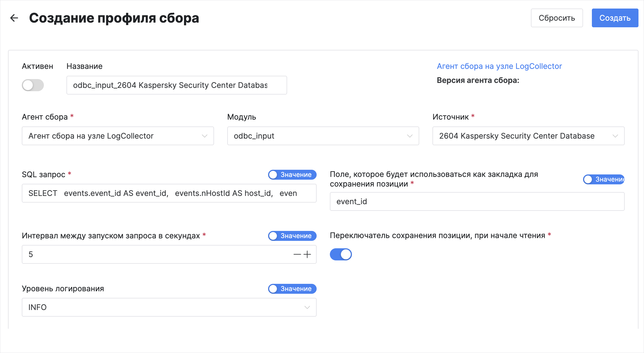Toggle Значение switch for SQL запрос

pyautogui.click(x=292, y=175)
